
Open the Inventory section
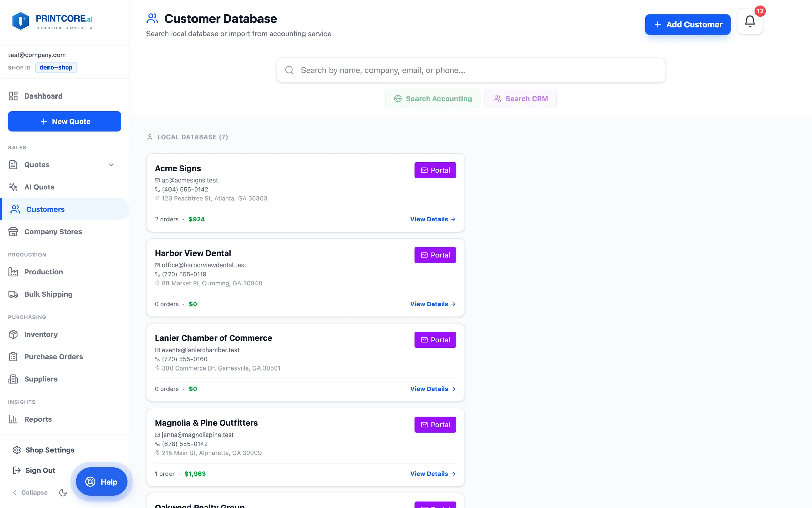(65, 334)
